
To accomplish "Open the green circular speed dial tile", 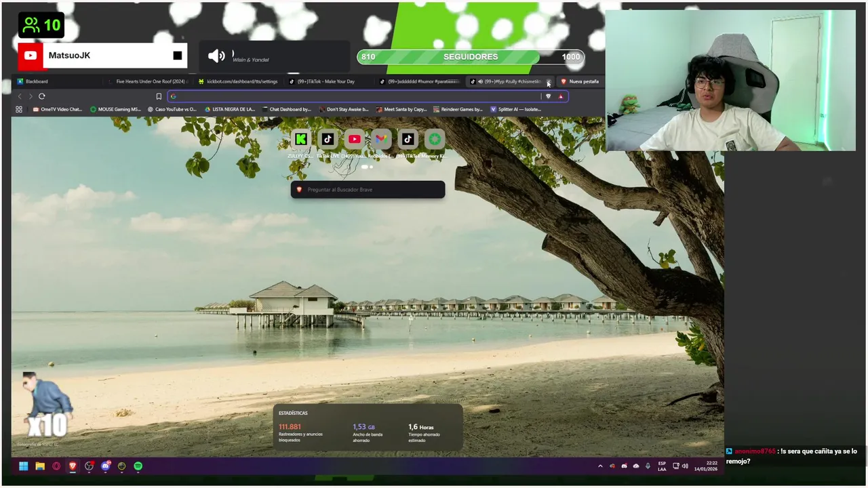I will coord(435,139).
